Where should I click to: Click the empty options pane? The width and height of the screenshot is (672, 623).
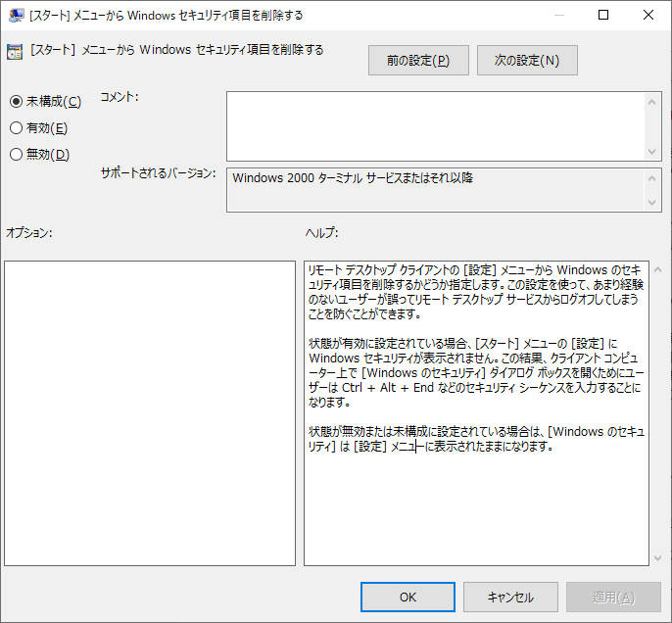(x=150, y=413)
